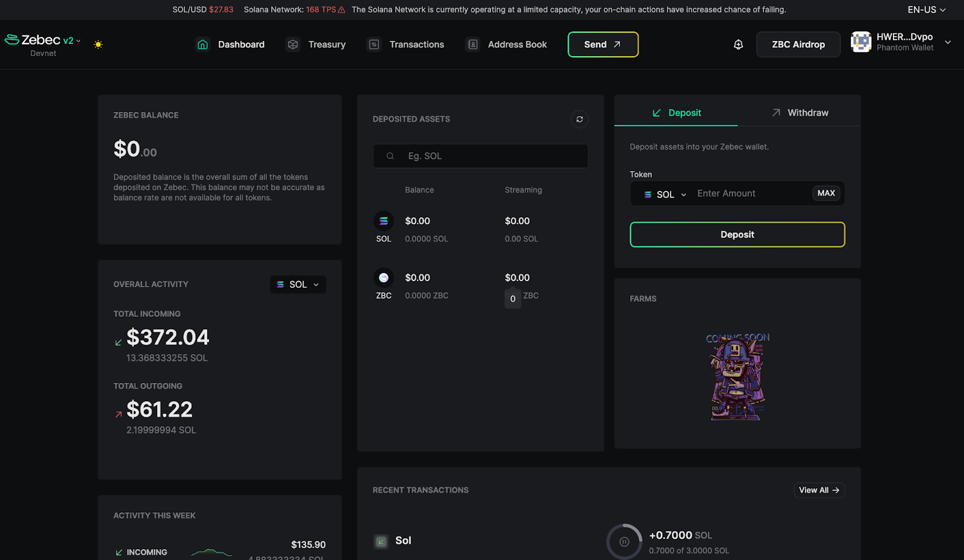
Task: Open ZBC Airdrop
Action: (x=798, y=45)
